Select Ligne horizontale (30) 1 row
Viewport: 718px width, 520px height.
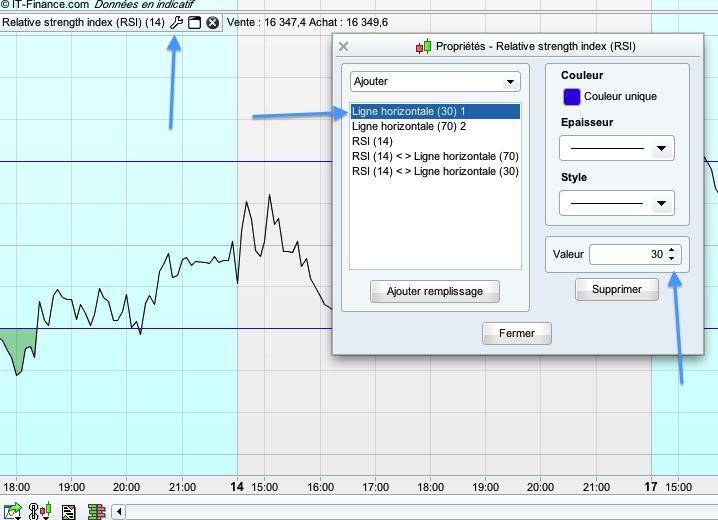pyautogui.click(x=435, y=111)
